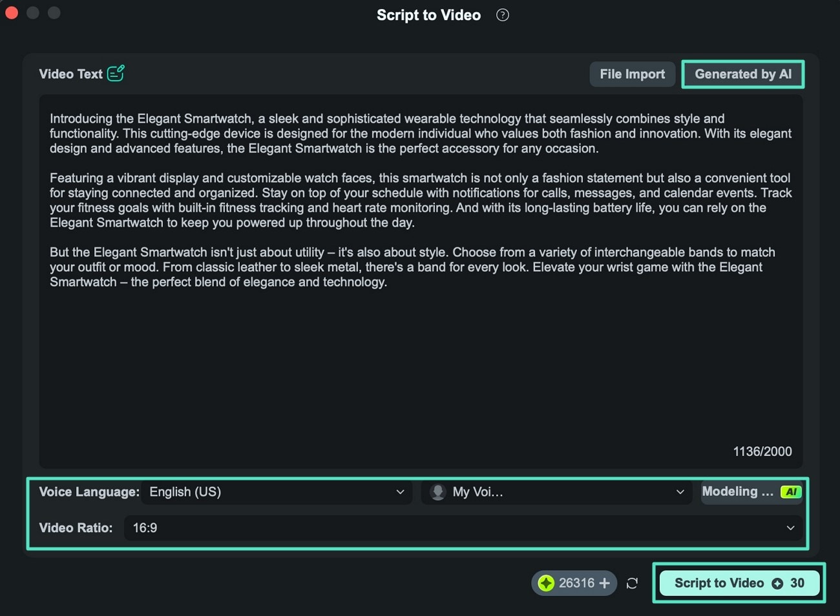
Task: Click the green credits star icon
Action: tap(546, 583)
